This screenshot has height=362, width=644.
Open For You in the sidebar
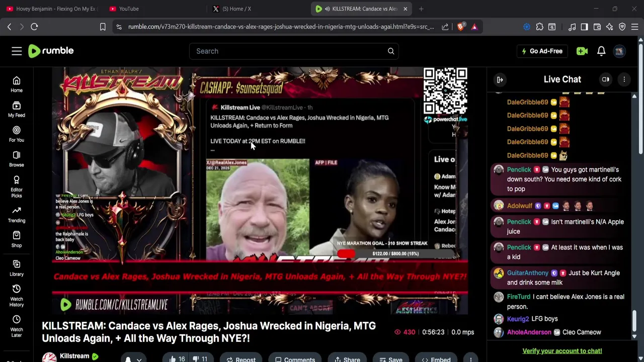point(17,134)
